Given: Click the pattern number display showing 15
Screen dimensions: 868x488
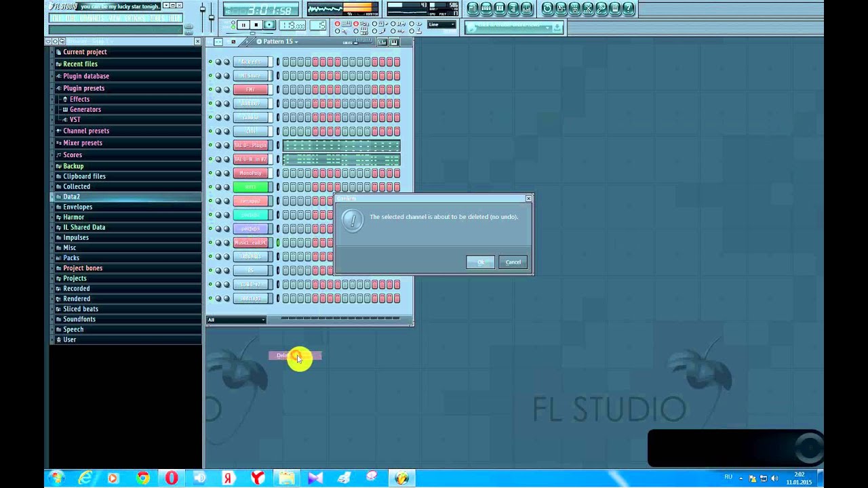Looking at the screenshot, I should coord(318,25).
